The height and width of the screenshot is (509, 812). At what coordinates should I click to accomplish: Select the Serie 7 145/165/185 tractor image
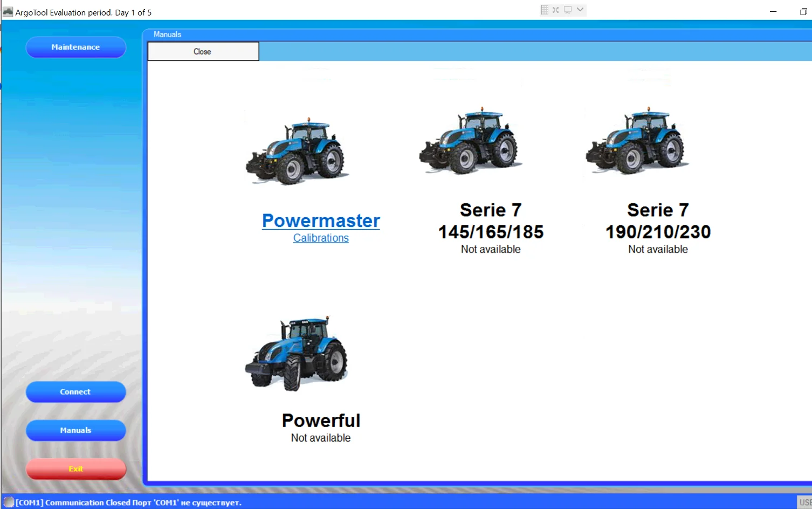click(471, 140)
